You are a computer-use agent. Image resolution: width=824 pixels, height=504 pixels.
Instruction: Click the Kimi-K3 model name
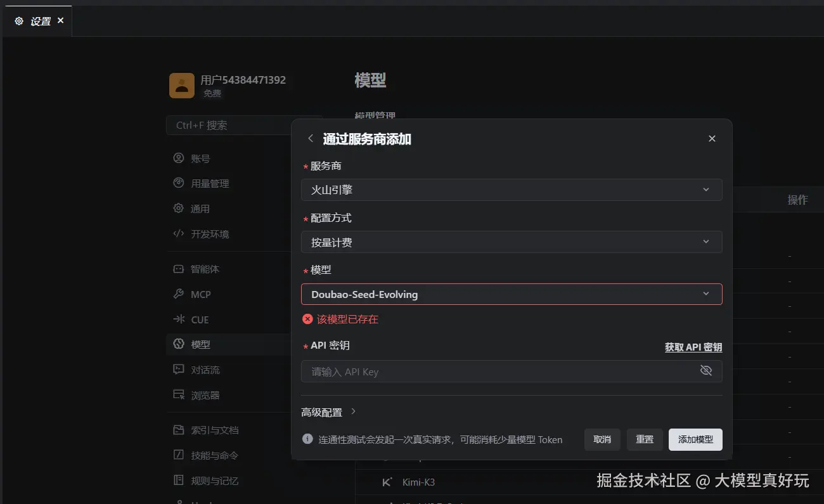(418, 482)
